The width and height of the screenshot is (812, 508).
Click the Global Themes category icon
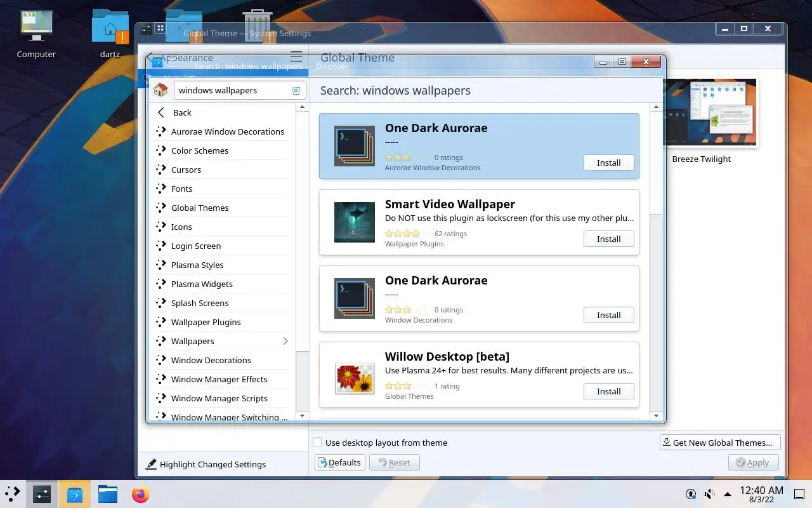pos(160,208)
